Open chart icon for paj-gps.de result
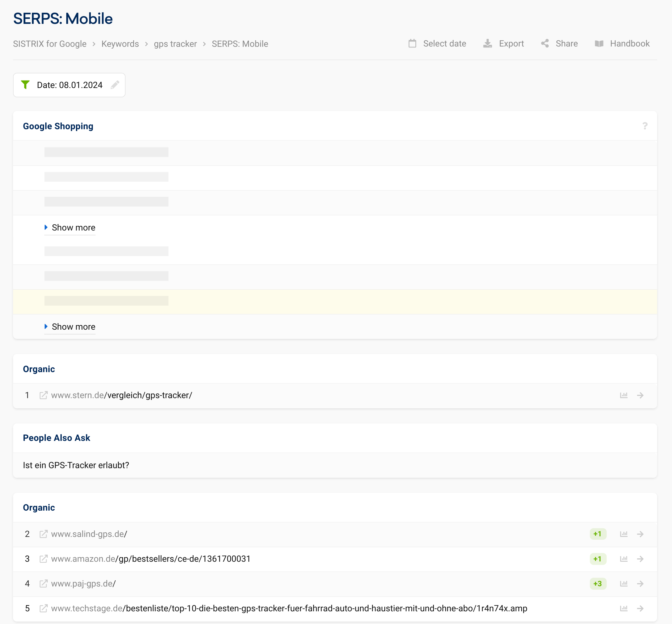Screen dimensions: 672x624 point(623,583)
